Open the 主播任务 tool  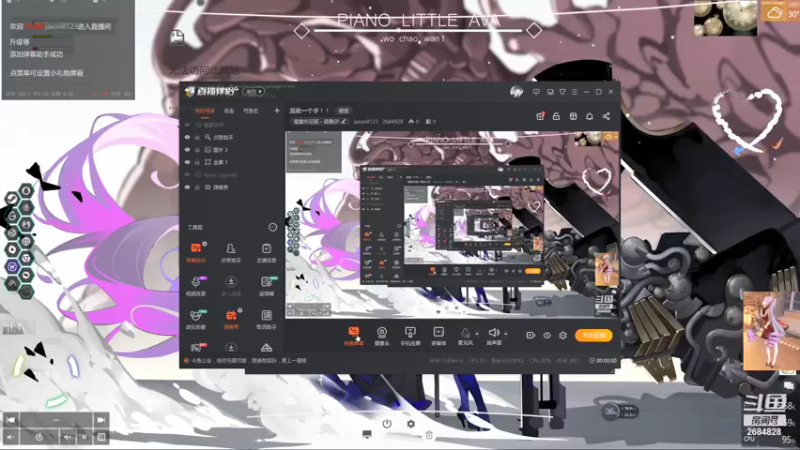pos(266,253)
